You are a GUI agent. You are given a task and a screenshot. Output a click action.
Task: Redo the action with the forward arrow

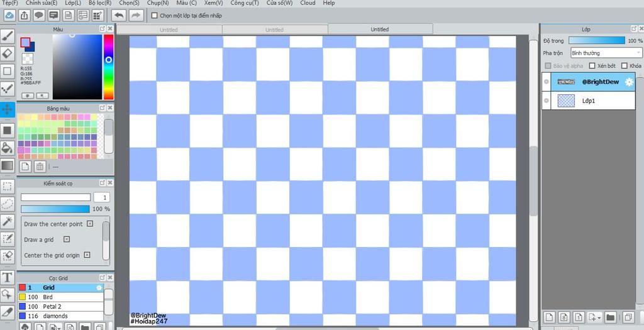click(x=136, y=16)
